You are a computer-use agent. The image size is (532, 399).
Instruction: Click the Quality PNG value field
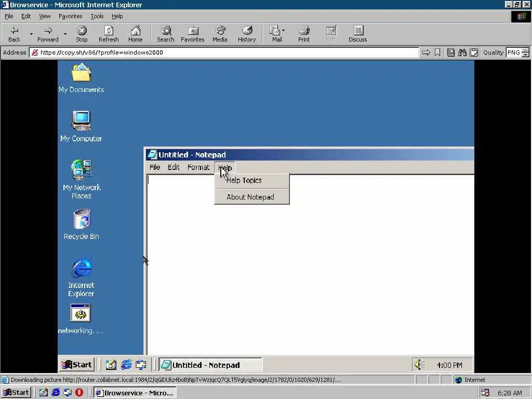[x=514, y=52]
